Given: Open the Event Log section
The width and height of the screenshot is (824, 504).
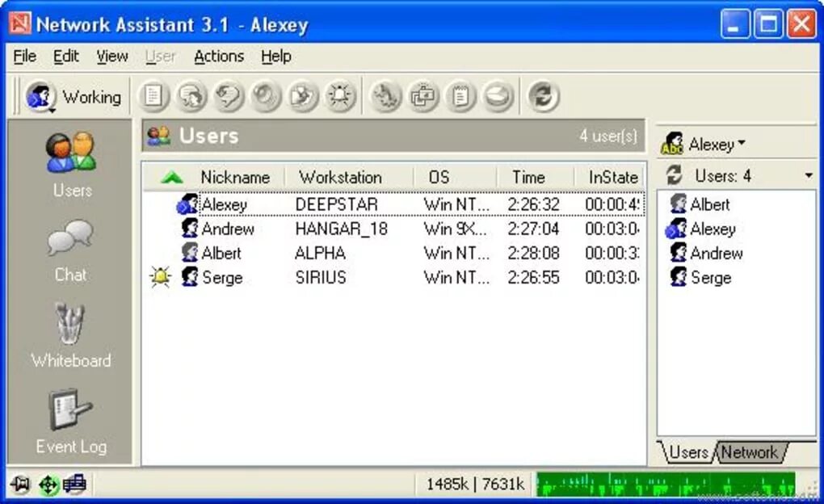Looking at the screenshot, I should 71,422.
